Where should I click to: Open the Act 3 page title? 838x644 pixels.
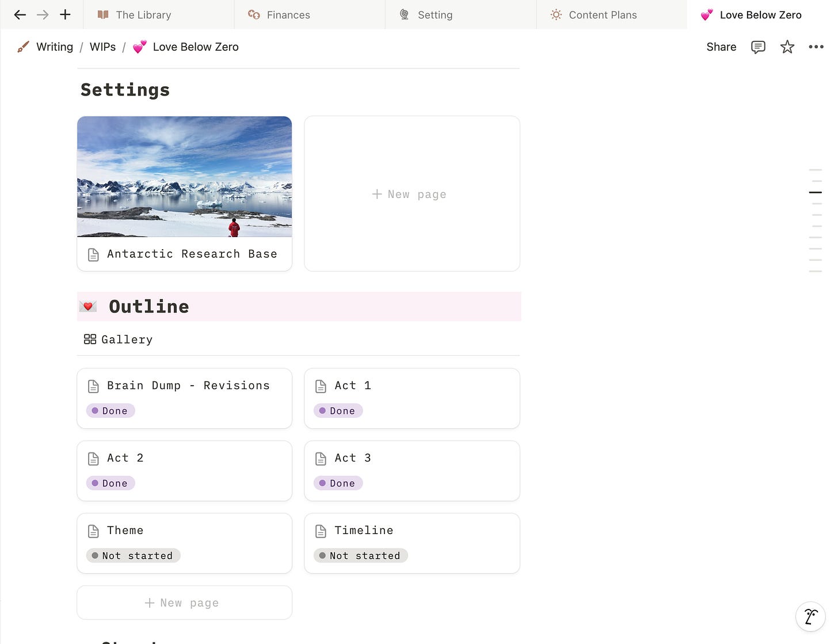click(x=353, y=458)
